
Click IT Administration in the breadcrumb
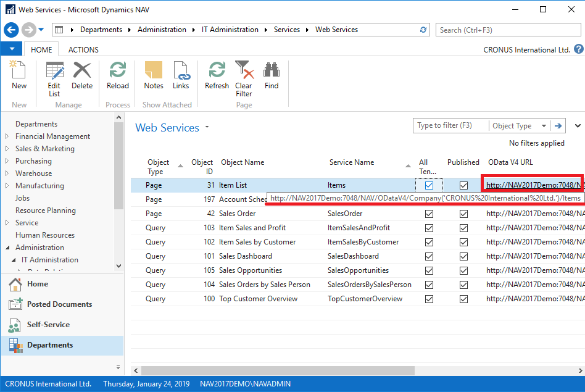tap(230, 30)
